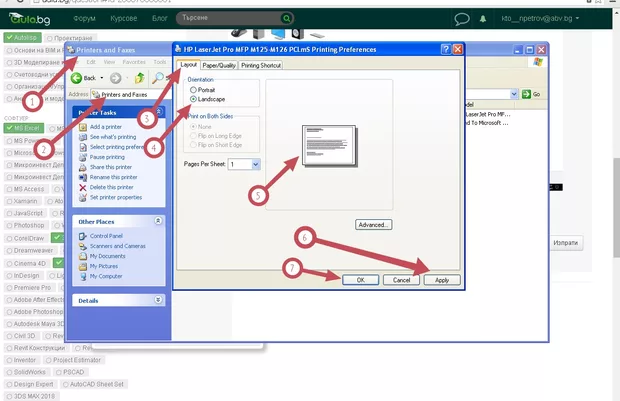620x401 pixels.
Task: Click the Delete this printer red X icon
Action: pyautogui.click(x=83, y=187)
